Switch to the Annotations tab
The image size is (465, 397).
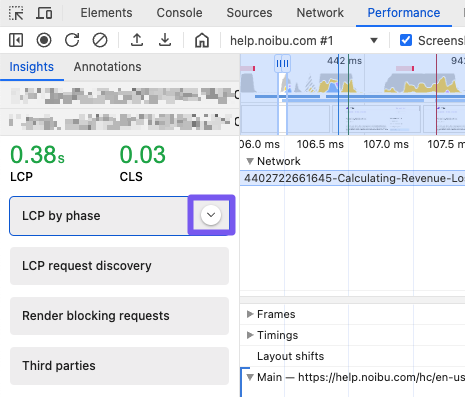(x=107, y=67)
